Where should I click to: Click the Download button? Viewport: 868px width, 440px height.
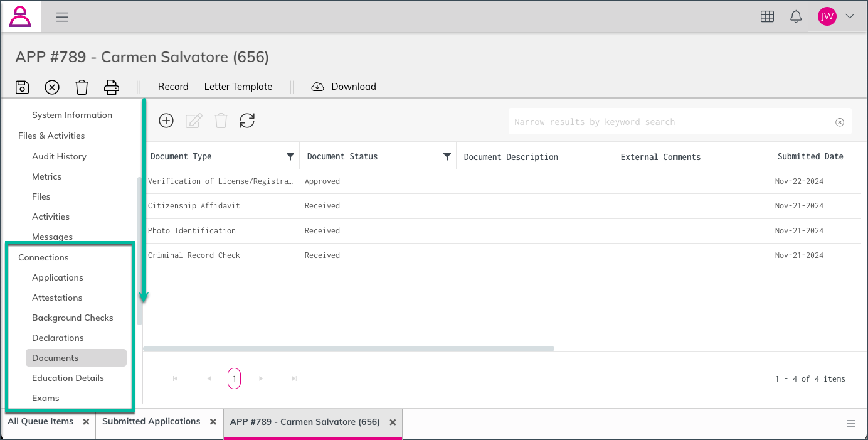tap(344, 87)
